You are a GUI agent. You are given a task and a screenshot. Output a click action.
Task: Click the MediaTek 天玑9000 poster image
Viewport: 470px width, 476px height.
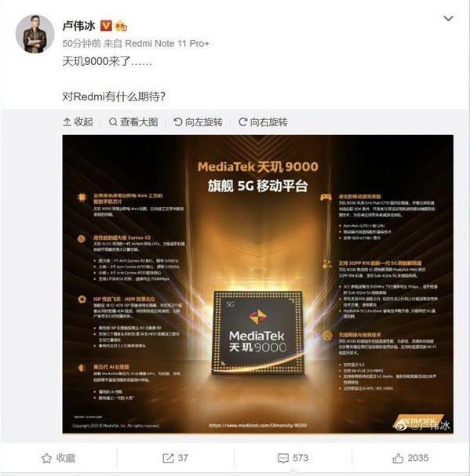point(257,284)
